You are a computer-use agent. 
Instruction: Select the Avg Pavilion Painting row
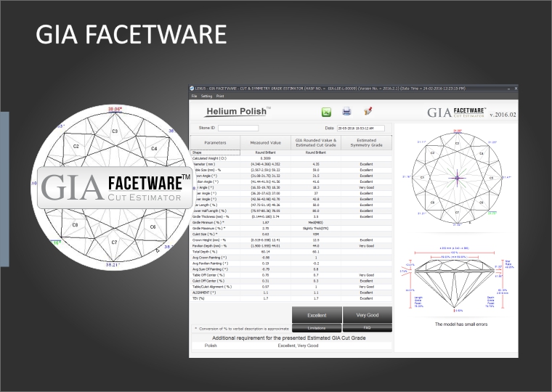pos(291,264)
